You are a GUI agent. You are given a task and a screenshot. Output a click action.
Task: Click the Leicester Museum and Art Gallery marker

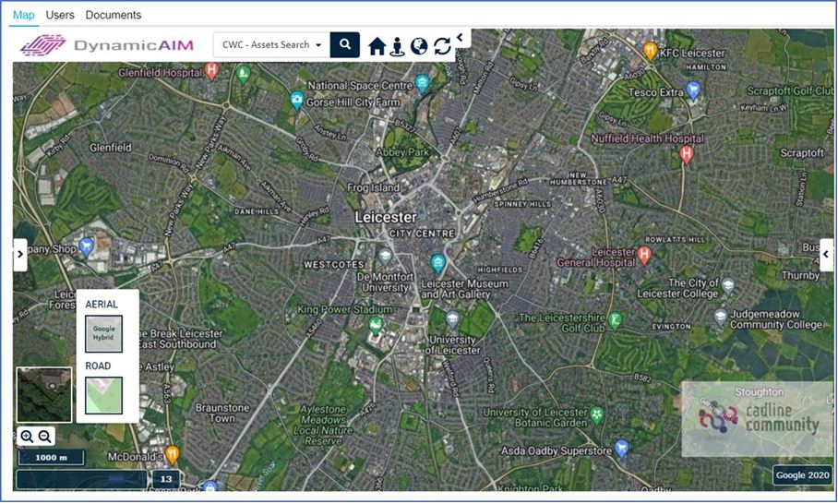click(x=437, y=263)
